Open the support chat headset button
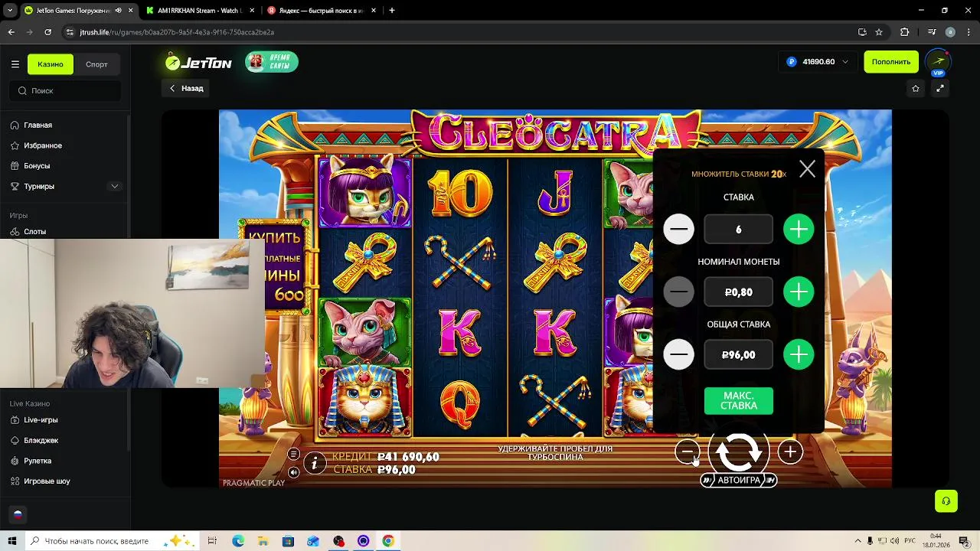980x551 pixels. pos(946,501)
